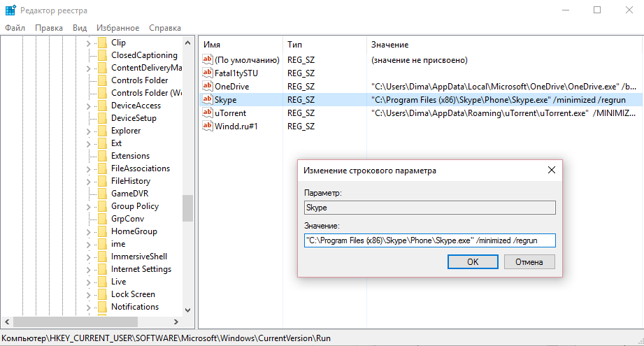The width and height of the screenshot is (644, 346).
Task: Open the Избранное menu
Action: (118, 28)
